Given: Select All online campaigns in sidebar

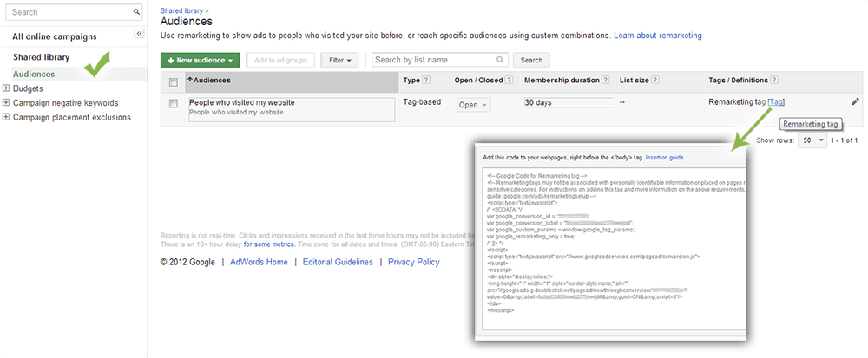Looking at the screenshot, I should (x=54, y=36).
